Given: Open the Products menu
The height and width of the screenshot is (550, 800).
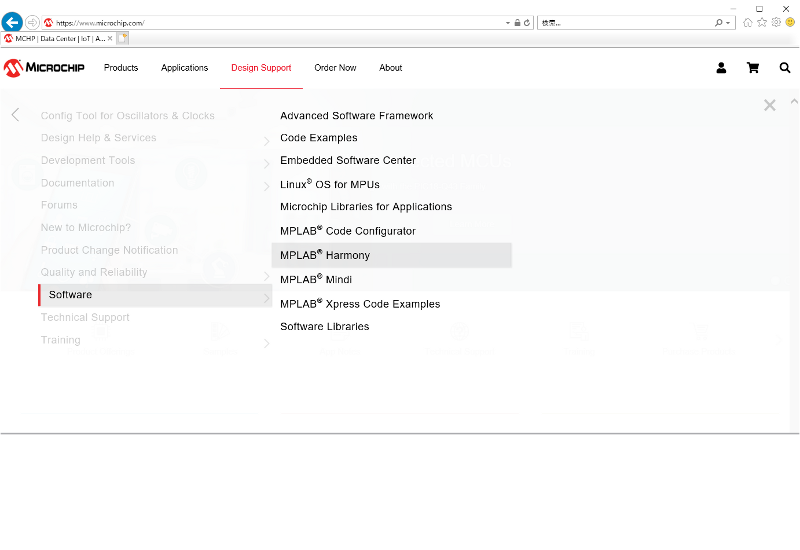Looking at the screenshot, I should click(x=121, y=68).
